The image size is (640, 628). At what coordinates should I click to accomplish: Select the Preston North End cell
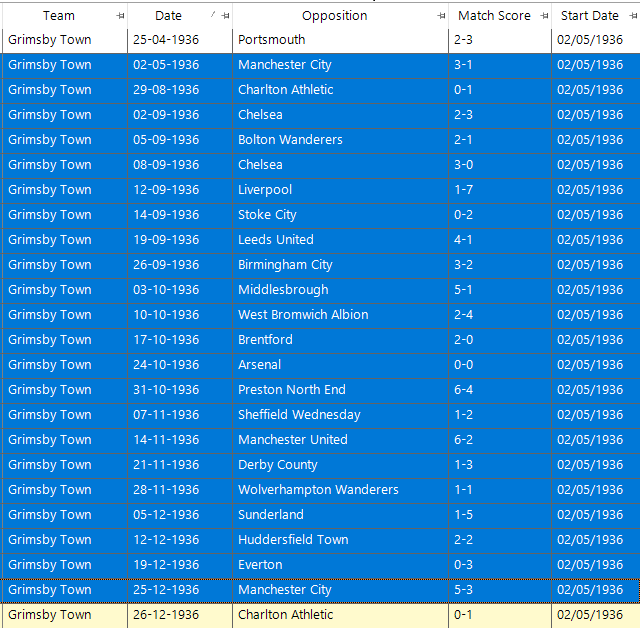[340, 390]
